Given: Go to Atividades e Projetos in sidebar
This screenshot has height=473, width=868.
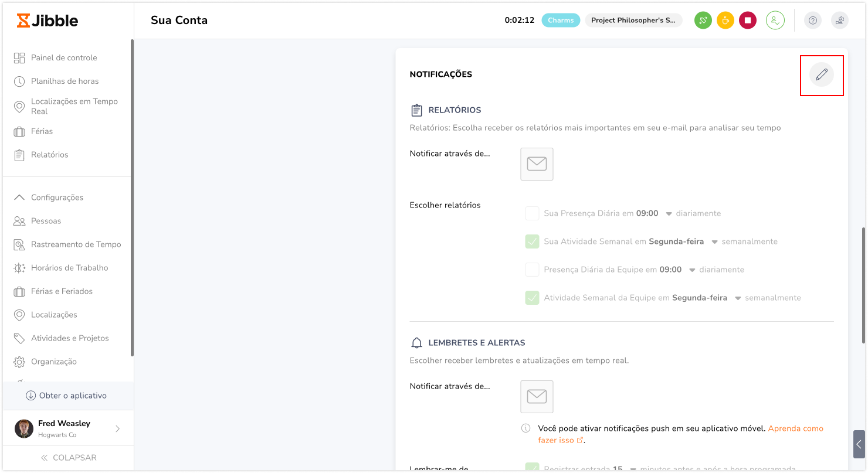Looking at the screenshot, I should pyautogui.click(x=70, y=338).
